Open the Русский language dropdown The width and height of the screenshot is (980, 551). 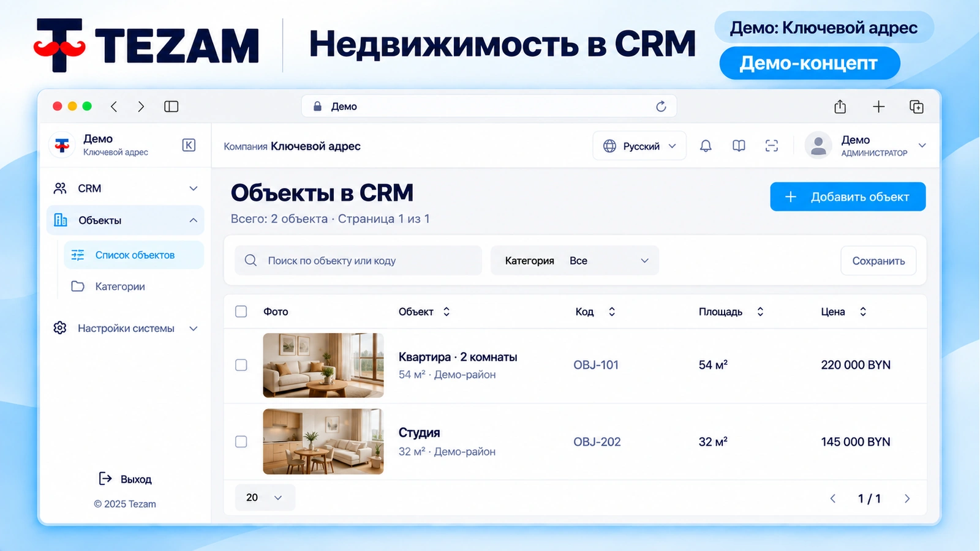tap(639, 146)
